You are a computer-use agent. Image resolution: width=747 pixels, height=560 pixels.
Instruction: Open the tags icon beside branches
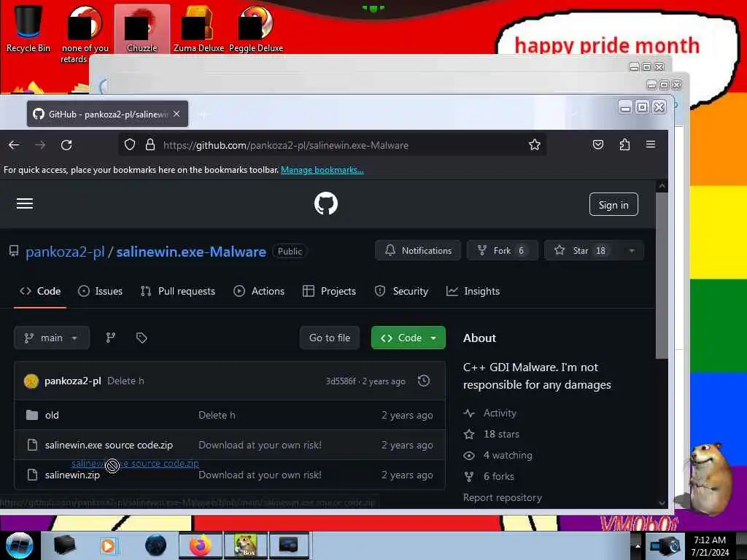[x=142, y=338]
